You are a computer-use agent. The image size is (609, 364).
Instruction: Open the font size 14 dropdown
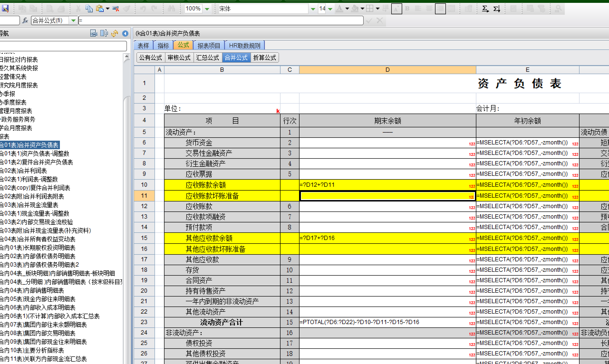(x=330, y=9)
